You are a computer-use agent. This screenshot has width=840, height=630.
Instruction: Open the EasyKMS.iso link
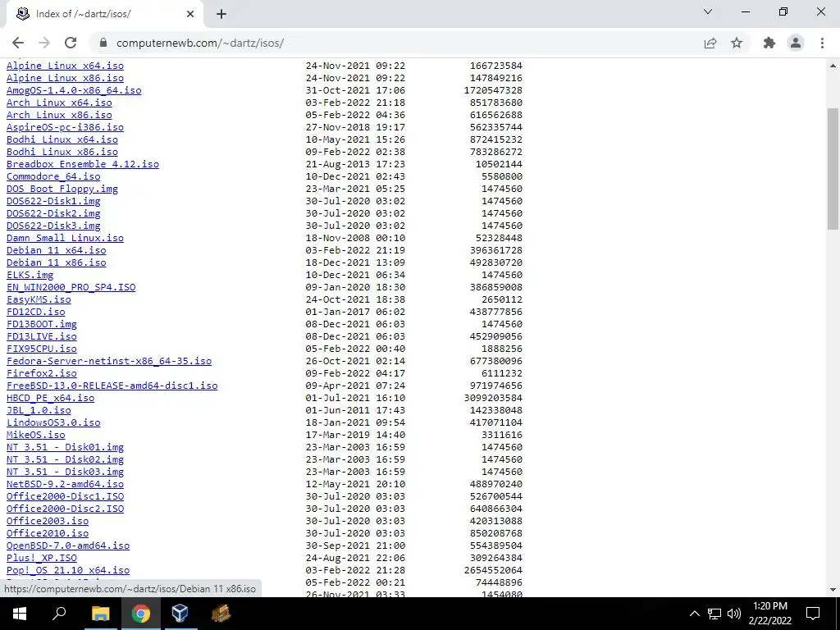coord(39,299)
